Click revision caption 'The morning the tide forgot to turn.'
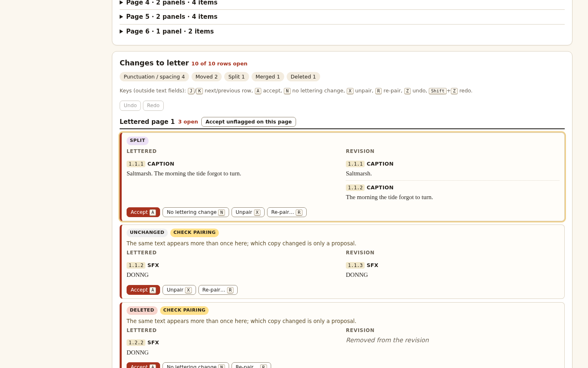The height and width of the screenshot is (368, 588). (x=389, y=197)
